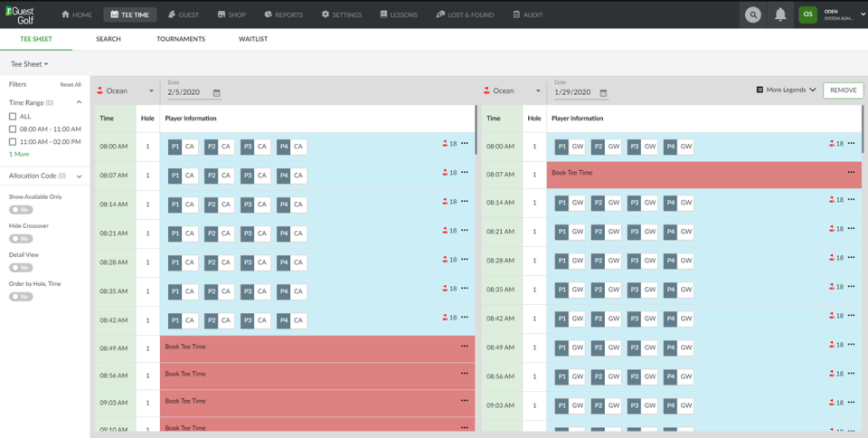Viewport: 868px width, 438px height.
Task: Select the TEE TIME navigation item
Action: pyautogui.click(x=130, y=15)
